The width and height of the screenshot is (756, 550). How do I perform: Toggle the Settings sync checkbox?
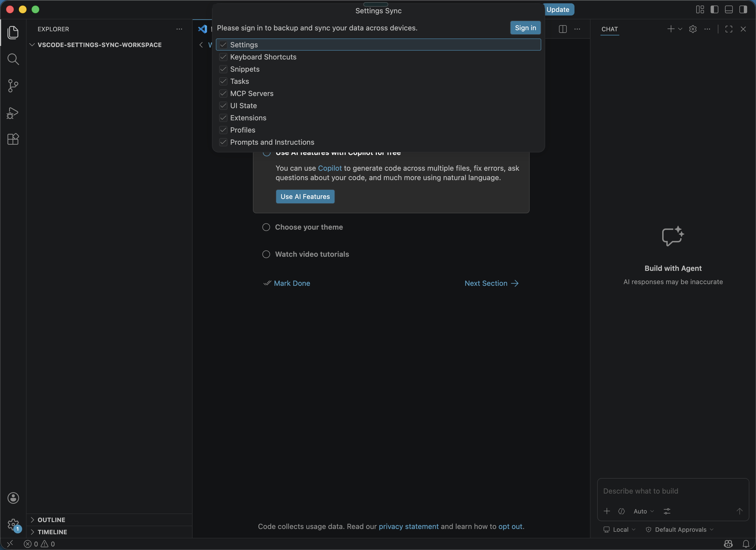coord(223,45)
